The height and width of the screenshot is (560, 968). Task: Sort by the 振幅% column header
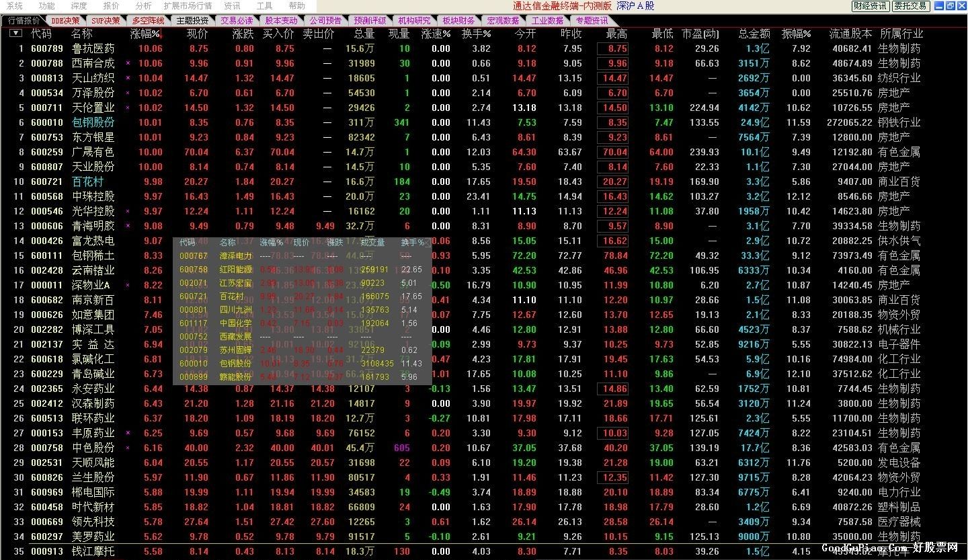[x=797, y=34]
